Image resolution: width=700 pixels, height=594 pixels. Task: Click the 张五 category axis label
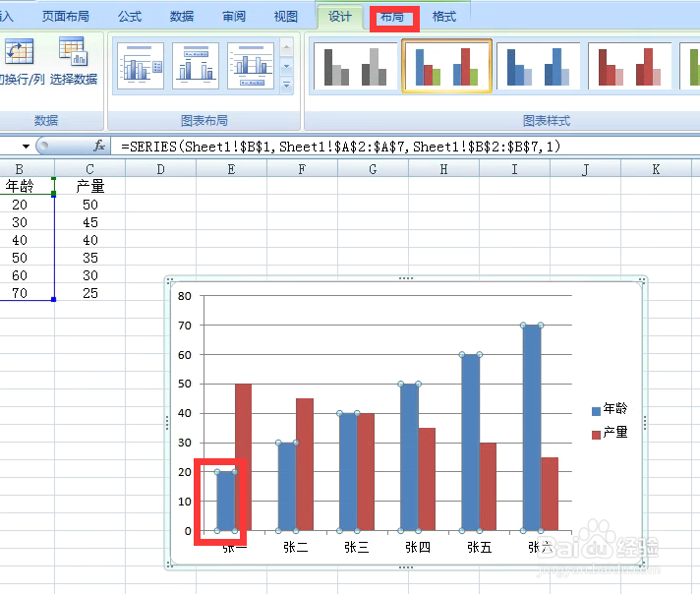(479, 547)
